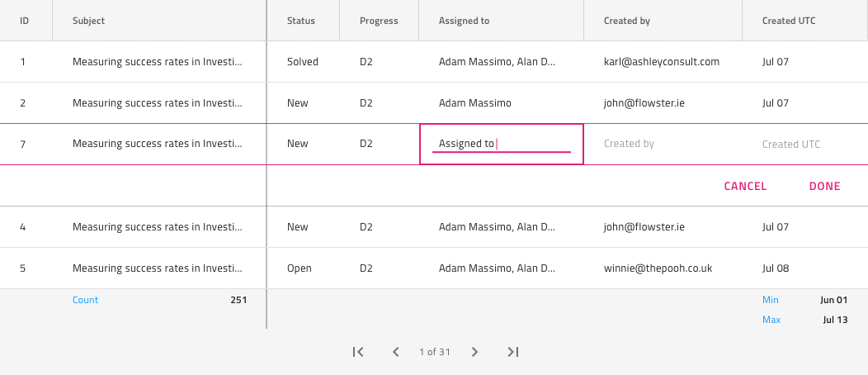This screenshot has width=868, height=375.
Task: Sort by ID column header
Action: click(25, 21)
